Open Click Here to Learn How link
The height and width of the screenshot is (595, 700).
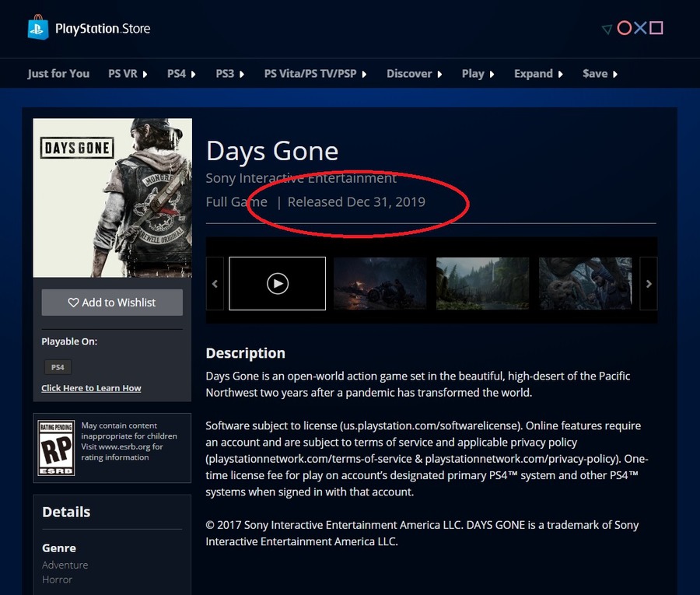[x=91, y=388]
